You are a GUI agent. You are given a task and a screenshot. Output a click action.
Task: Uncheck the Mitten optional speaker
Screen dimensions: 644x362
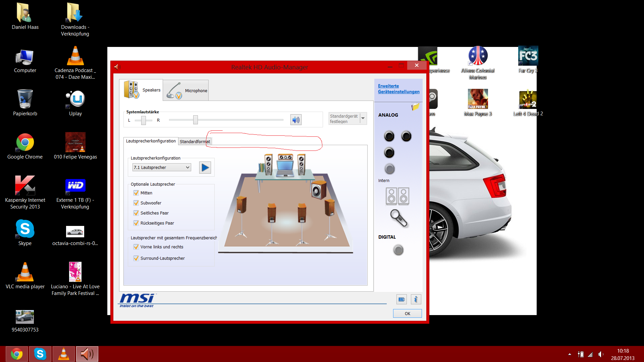pos(136,193)
